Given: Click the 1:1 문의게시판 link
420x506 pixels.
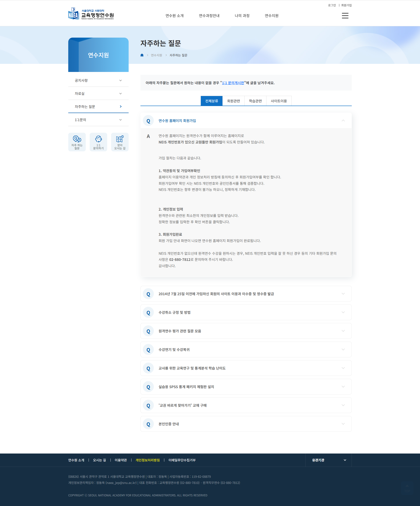Looking at the screenshot, I should [233, 83].
